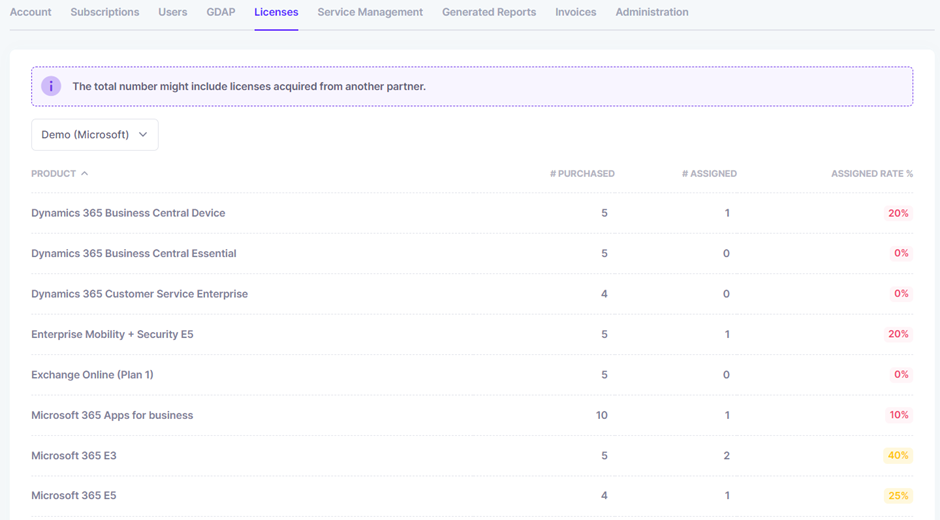Click Dynamics 365 Customer Service Enterprise
The image size is (940, 520).
140,294
